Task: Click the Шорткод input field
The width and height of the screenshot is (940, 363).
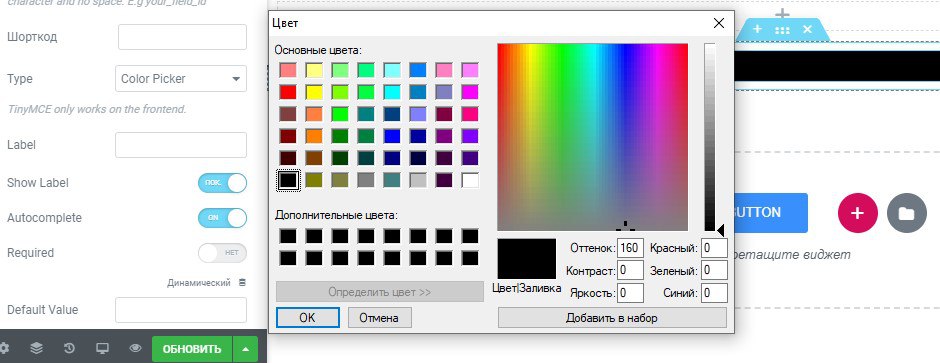Action: click(182, 37)
